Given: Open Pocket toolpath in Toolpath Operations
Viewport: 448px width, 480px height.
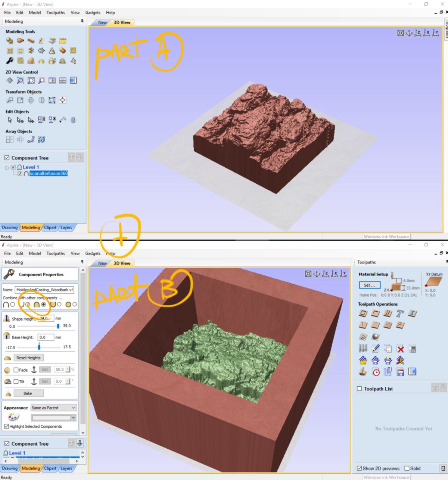Looking at the screenshot, I should (375, 314).
